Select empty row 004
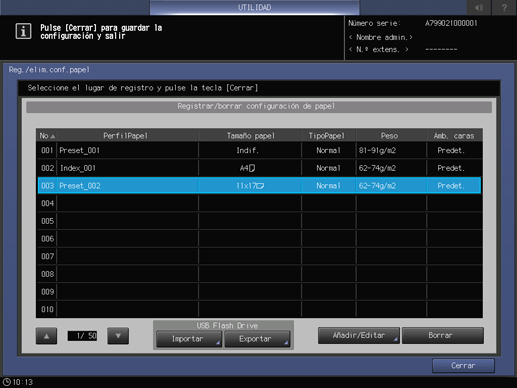Screen dimensions: 517x388 (259, 203)
